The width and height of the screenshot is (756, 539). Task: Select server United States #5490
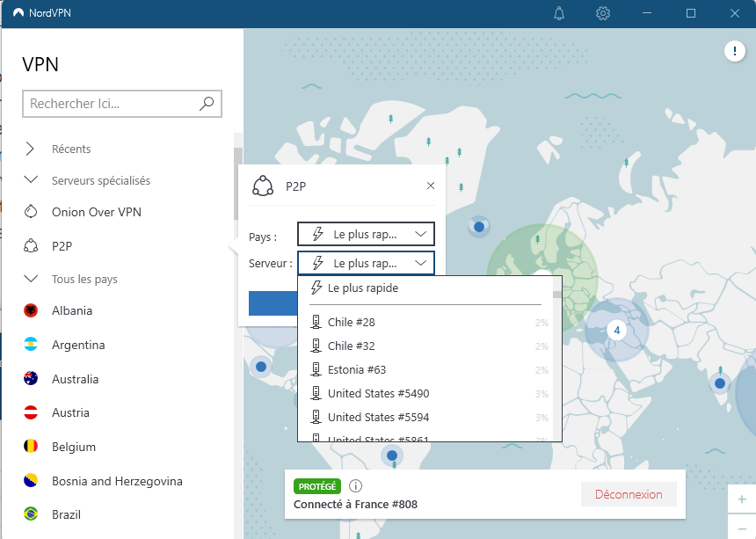coord(425,393)
